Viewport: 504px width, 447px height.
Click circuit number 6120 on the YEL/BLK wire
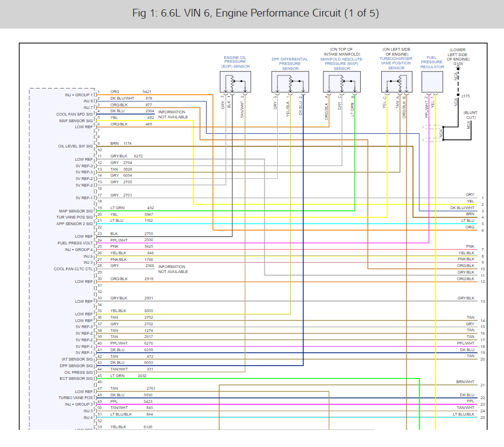148,427
